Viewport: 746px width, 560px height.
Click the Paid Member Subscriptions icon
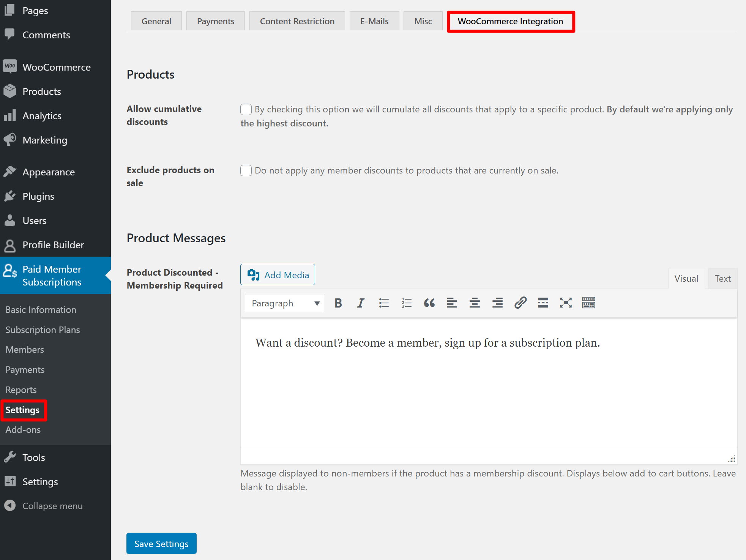coord(10,271)
